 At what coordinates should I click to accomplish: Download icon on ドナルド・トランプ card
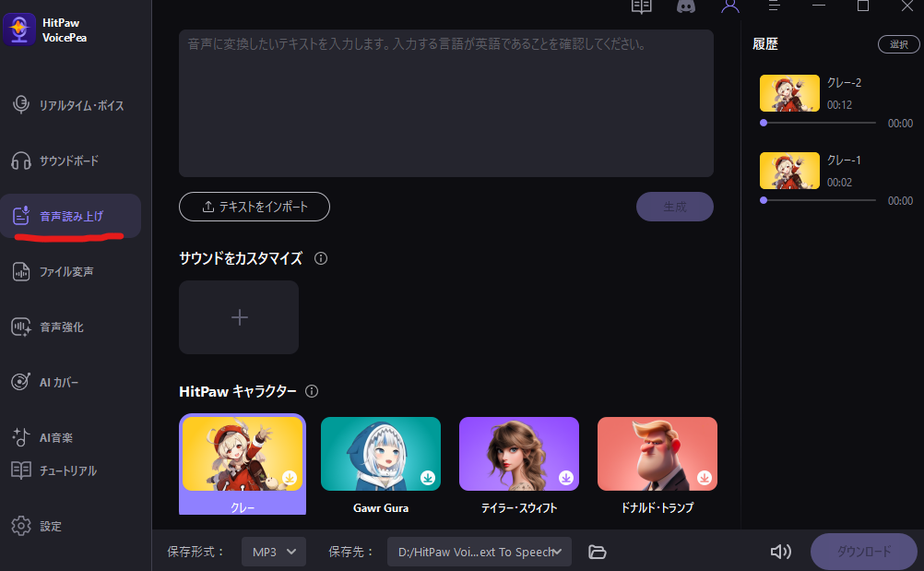tap(705, 477)
